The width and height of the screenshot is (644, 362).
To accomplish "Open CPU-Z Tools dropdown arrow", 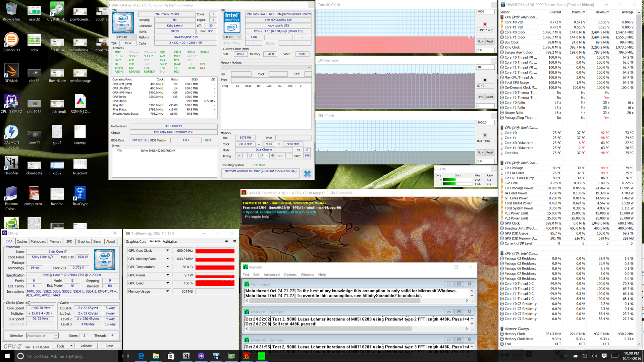I will (71, 346).
